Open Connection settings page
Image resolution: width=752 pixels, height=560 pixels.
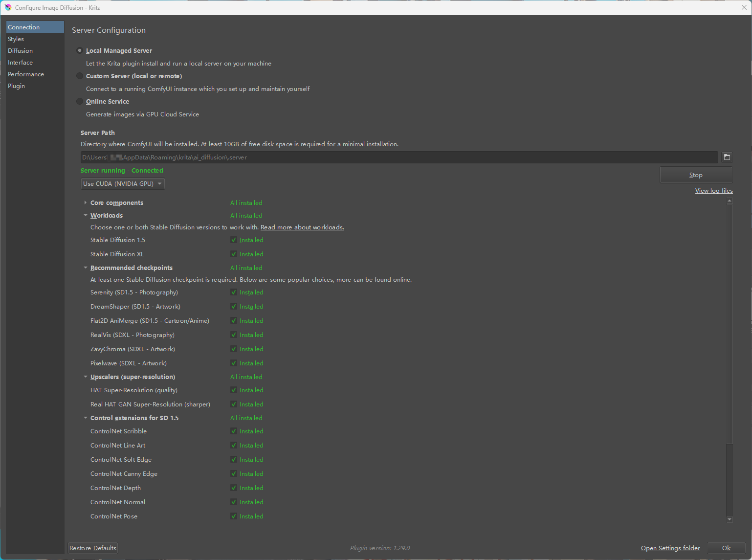tap(35, 27)
